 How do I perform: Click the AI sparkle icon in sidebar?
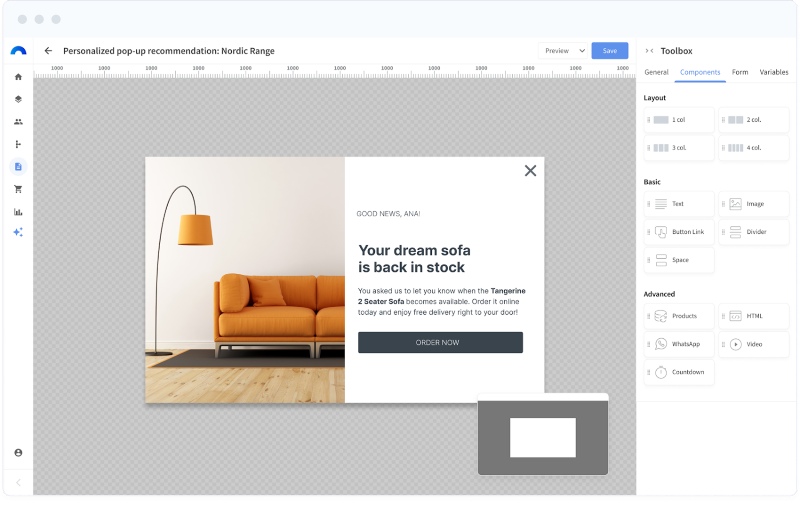click(18, 232)
